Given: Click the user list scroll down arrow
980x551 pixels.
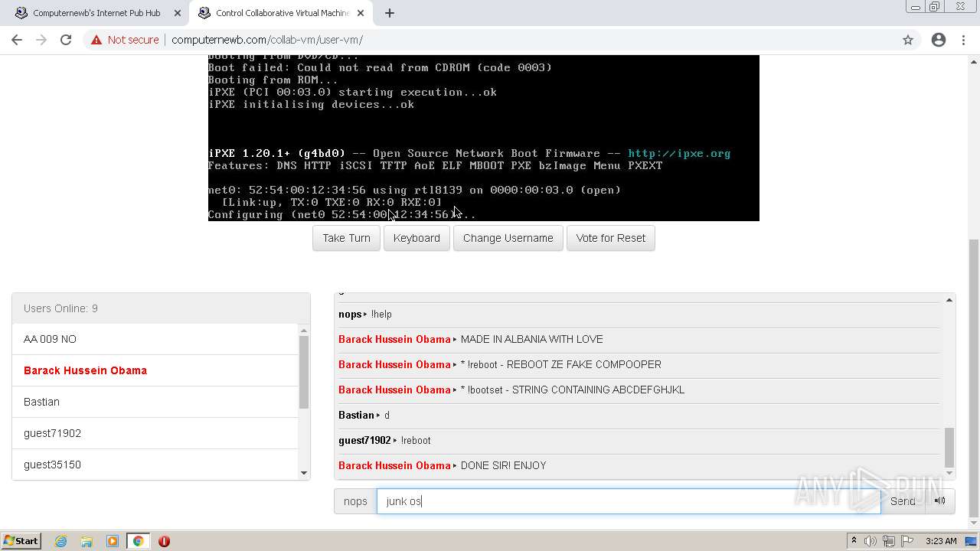Looking at the screenshot, I should (x=304, y=473).
